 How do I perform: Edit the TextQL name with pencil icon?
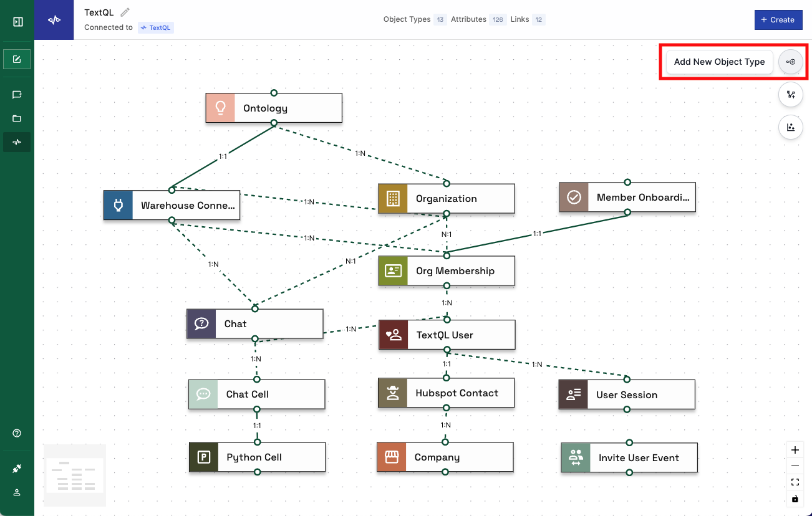(125, 12)
